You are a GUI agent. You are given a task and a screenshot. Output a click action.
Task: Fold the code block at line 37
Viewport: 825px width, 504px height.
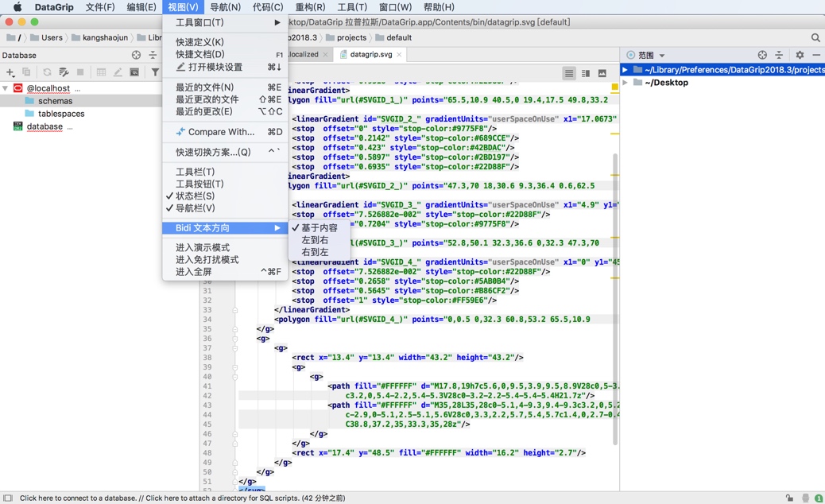click(x=235, y=347)
